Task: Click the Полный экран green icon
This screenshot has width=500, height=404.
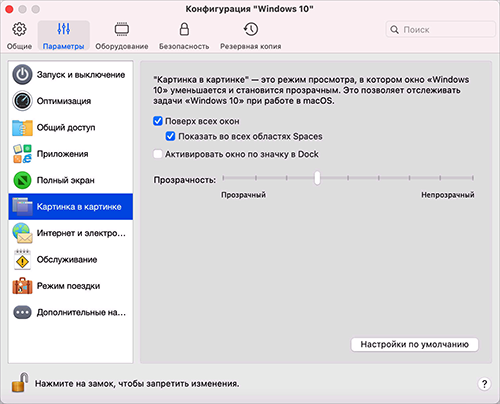Action: (x=22, y=180)
